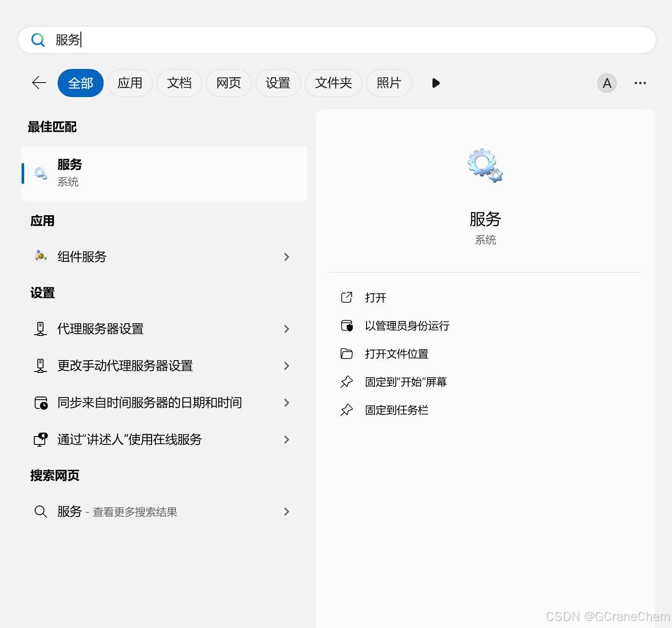Expand the 更改手动代理服务器设置 chevron
This screenshot has height=628, width=672.
(287, 366)
